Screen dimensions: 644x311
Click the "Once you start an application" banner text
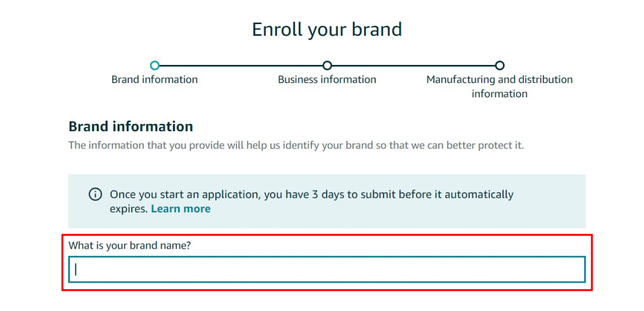click(x=260, y=194)
